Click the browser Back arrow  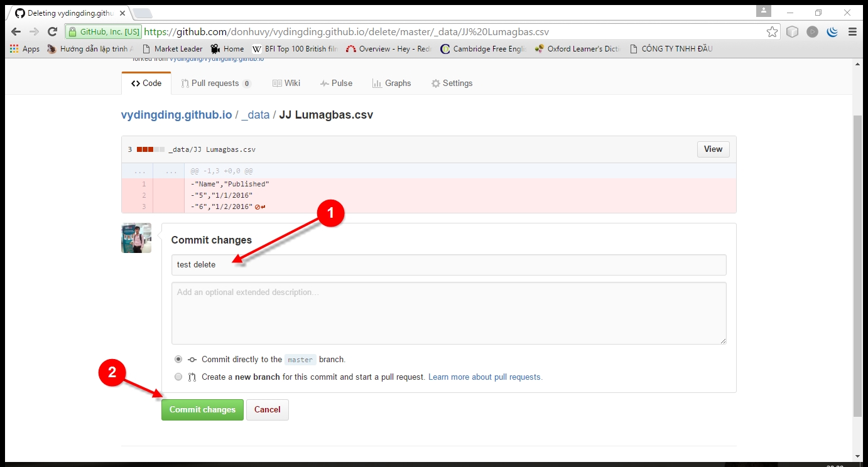pos(16,31)
